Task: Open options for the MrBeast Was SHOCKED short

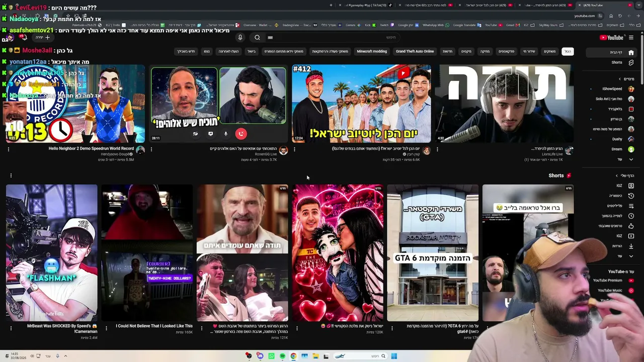Action: [11, 328]
